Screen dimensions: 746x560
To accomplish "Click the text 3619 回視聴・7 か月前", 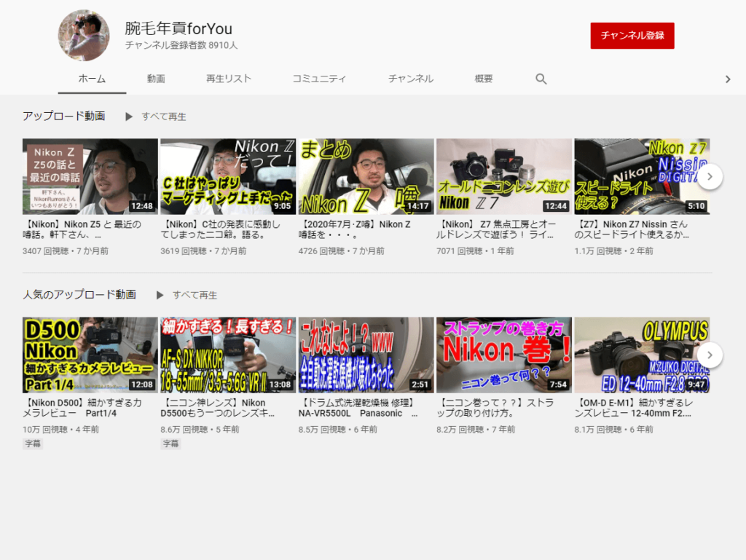I will (204, 251).
